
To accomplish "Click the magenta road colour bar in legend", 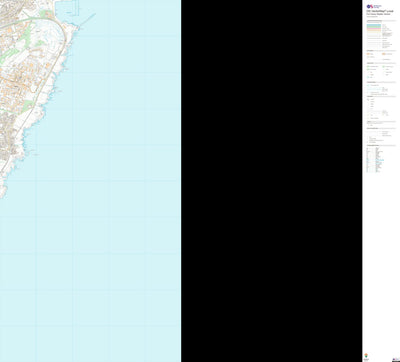I will pos(374,28).
